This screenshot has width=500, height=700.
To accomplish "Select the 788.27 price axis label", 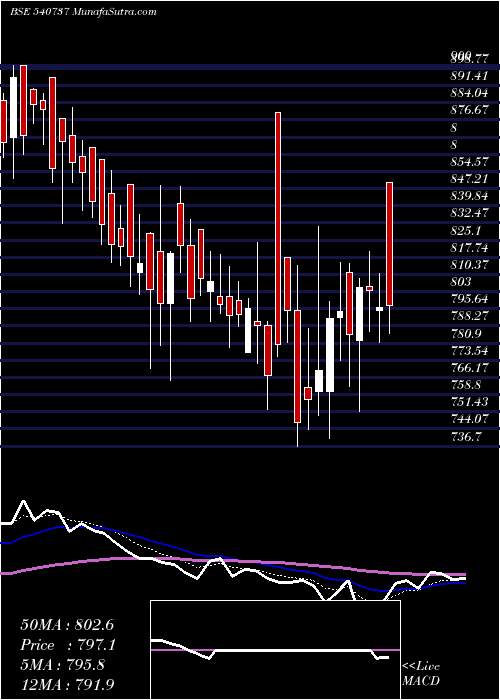I will coord(469,316).
